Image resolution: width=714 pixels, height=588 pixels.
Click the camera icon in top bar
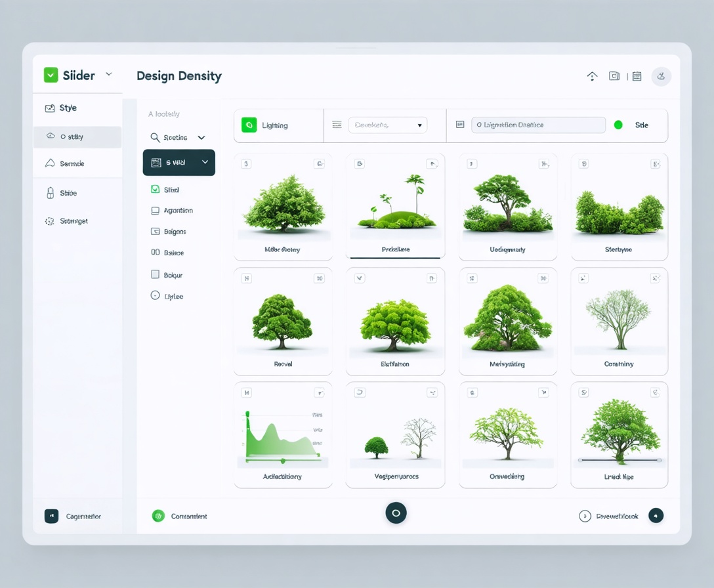(614, 76)
